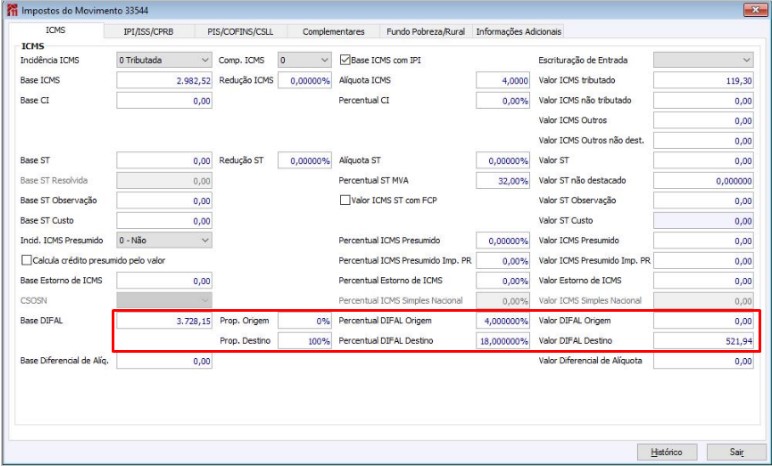Click the Base ICMS field
The height and width of the screenshot is (466, 772).
click(164, 80)
